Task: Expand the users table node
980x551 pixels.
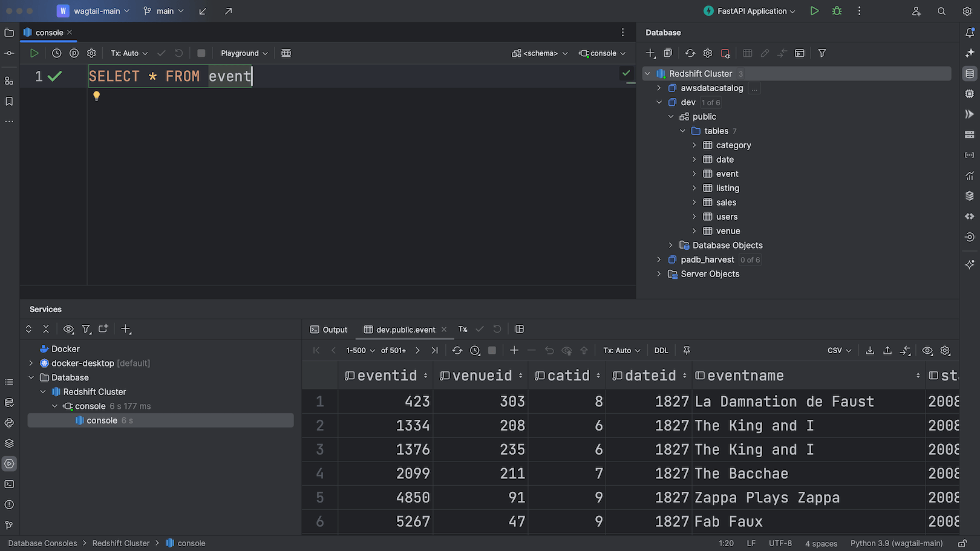Action: (x=694, y=217)
